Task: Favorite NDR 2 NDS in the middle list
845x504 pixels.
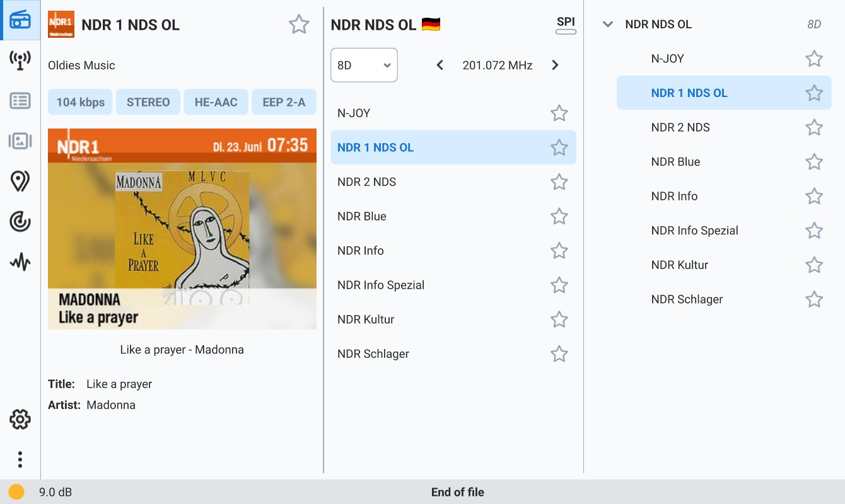Action: pos(559,182)
